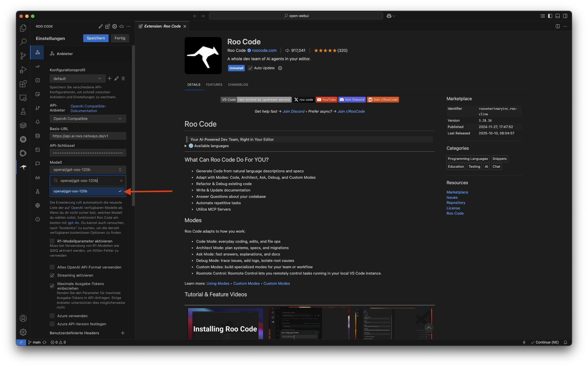Open the Extensions view in the activity bar
This screenshot has height=367, width=588.
pos(23,84)
